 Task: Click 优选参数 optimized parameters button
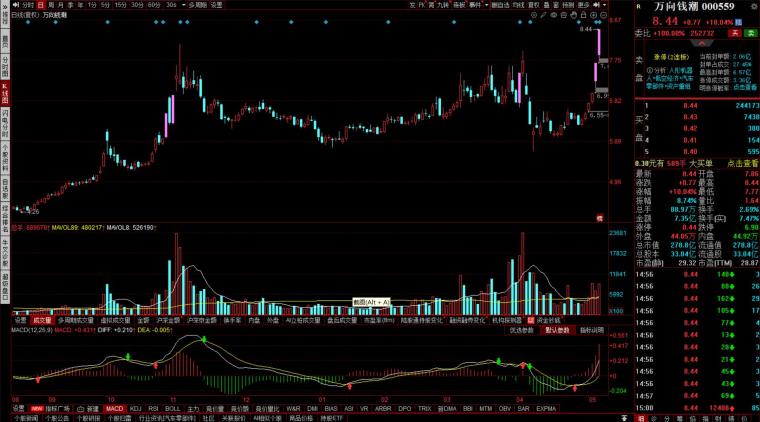pyautogui.click(x=522, y=330)
